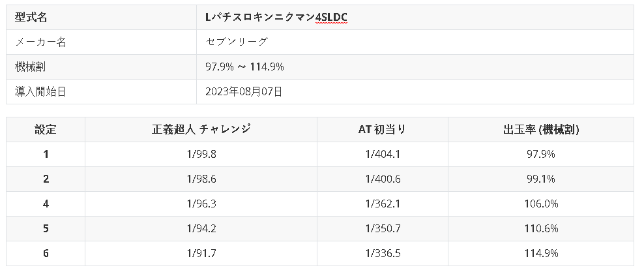Image resolution: width=644 pixels, height=274 pixels.
Task: Click the 設定 column header
Action: point(46,129)
